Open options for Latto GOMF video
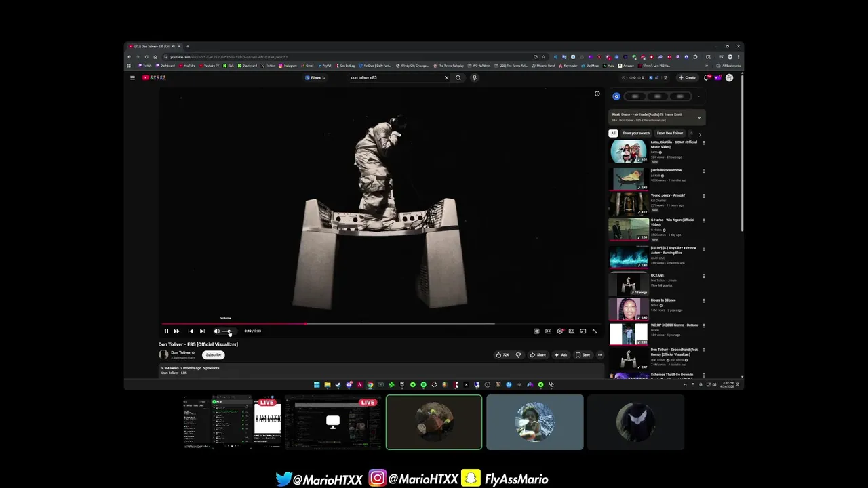868x488 pixels. [704, 143]
